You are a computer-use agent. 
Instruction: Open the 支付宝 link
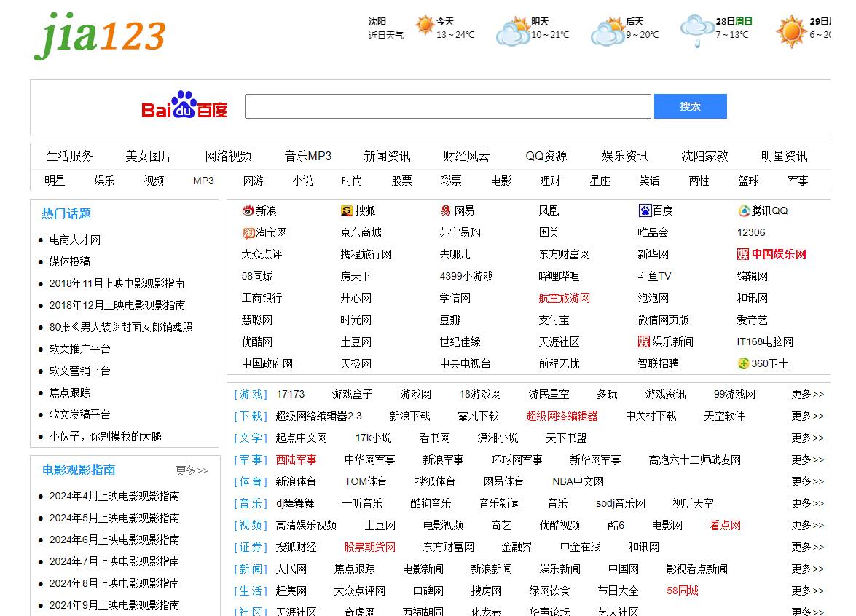pos(554,320)
